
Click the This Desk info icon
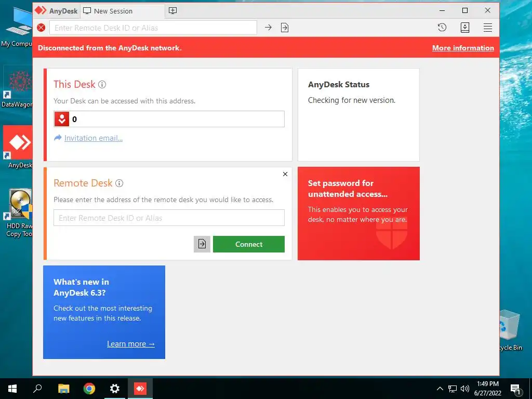[x=102, y=85]
